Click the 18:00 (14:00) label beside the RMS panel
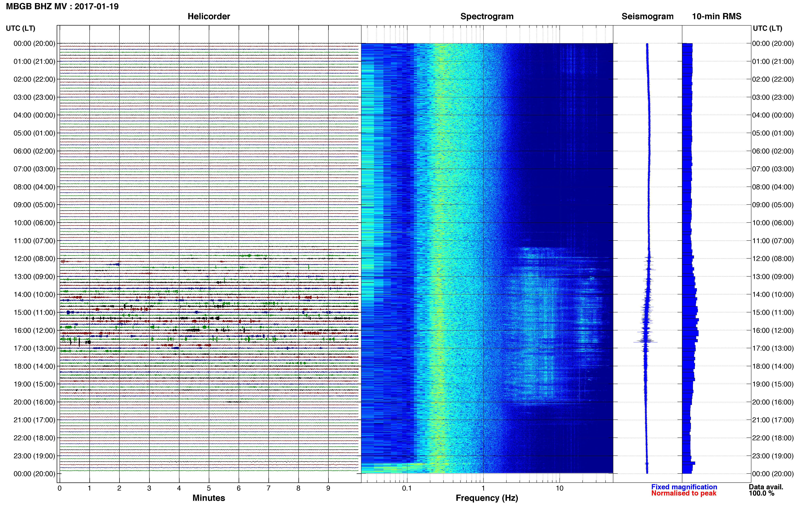The image size is (812, 508). coord(773,366)
